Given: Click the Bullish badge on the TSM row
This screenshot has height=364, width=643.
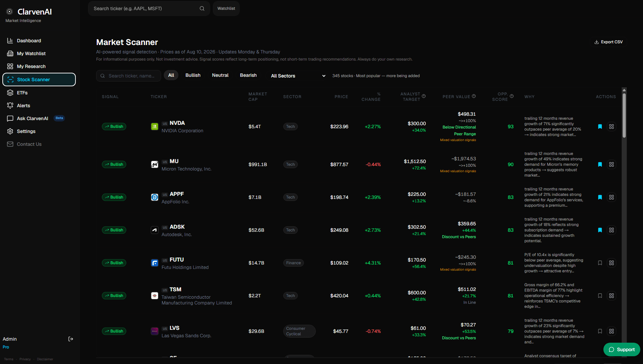Looking at the screenshot, I should pos(114,296).
